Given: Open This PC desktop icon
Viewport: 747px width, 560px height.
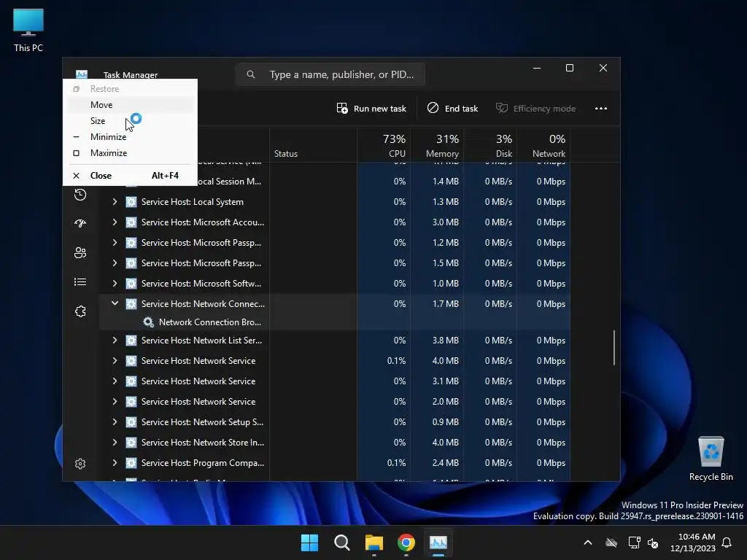Looking at the screenshot, I should tap(28, 30).
